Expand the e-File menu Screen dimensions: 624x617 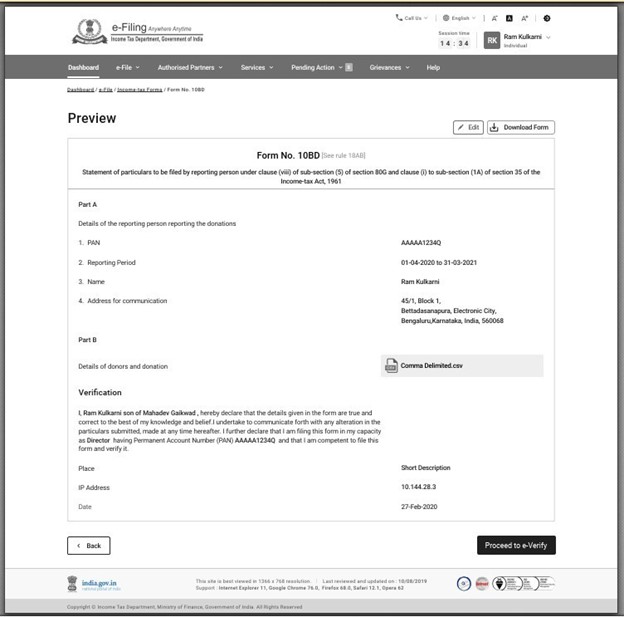128,67
